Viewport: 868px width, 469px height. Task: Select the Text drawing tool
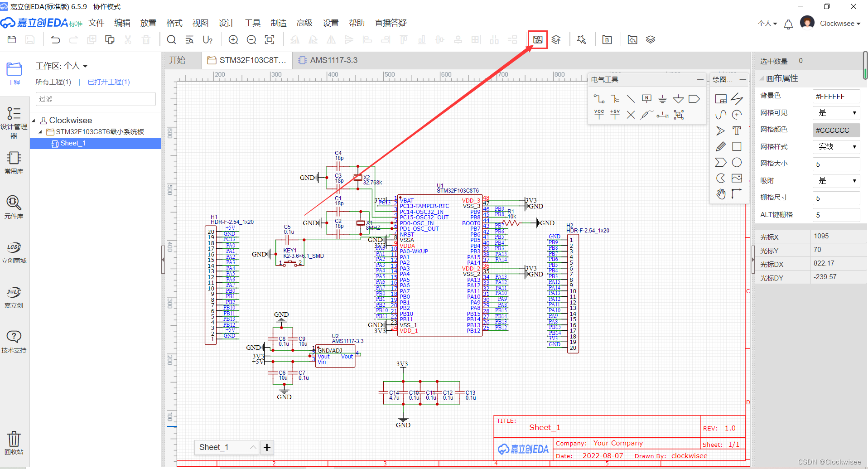(x=737, y=131)
